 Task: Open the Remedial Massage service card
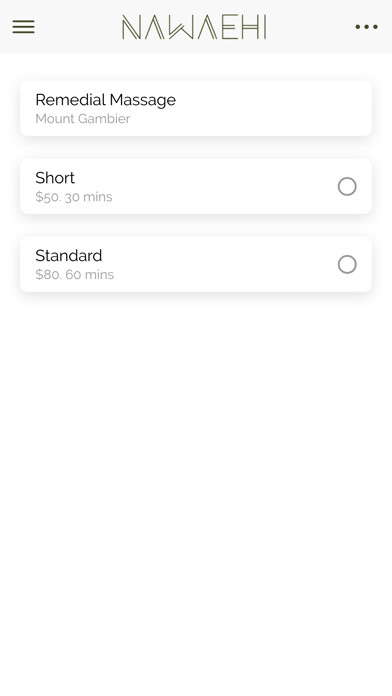(x=196, y=108)
